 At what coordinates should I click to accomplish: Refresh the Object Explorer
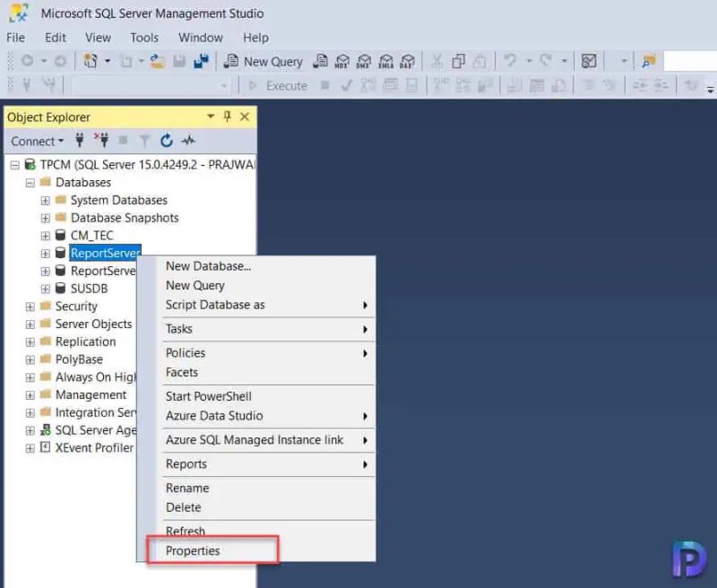pyautogui.click(x=167, y=141)
